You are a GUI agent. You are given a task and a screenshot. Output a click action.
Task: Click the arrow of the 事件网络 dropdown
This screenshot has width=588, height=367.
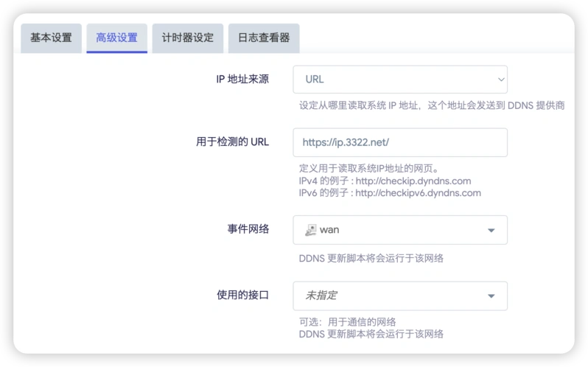pos(491,230)
